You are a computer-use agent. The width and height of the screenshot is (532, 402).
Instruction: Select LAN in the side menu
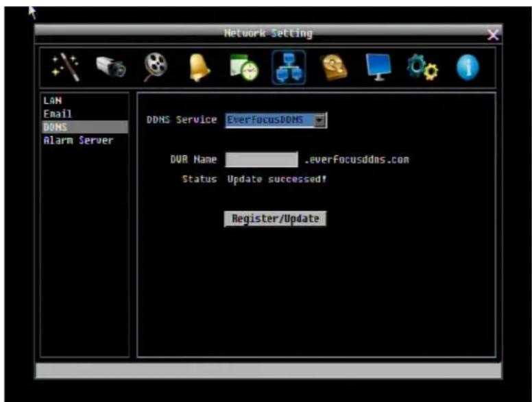click(53, 101)
